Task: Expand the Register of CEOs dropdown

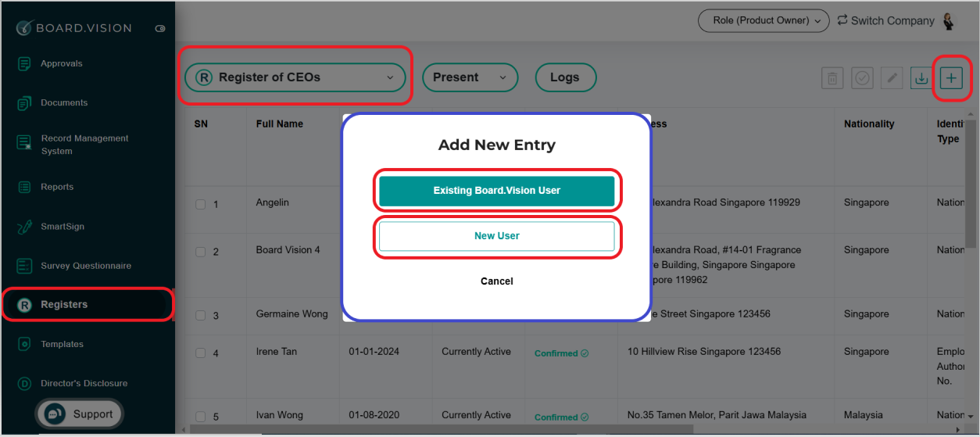Action: tap(295, 77)
